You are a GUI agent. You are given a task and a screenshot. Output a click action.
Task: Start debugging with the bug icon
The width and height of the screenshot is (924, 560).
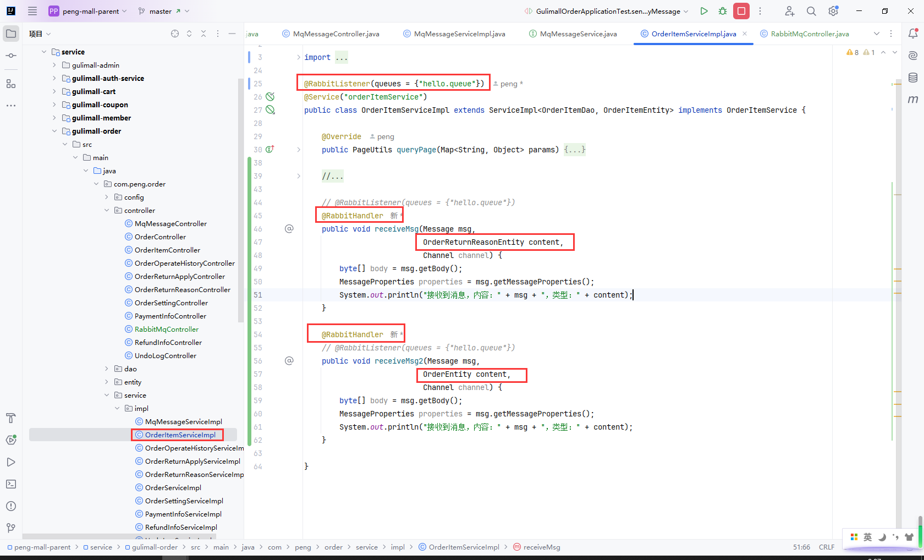click(x=723, y=11)
